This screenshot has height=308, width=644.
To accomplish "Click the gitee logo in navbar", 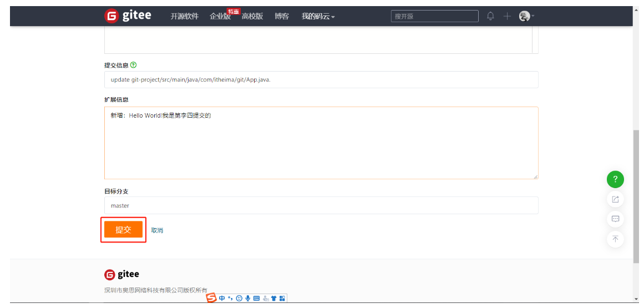I will [x=128, y=16].
